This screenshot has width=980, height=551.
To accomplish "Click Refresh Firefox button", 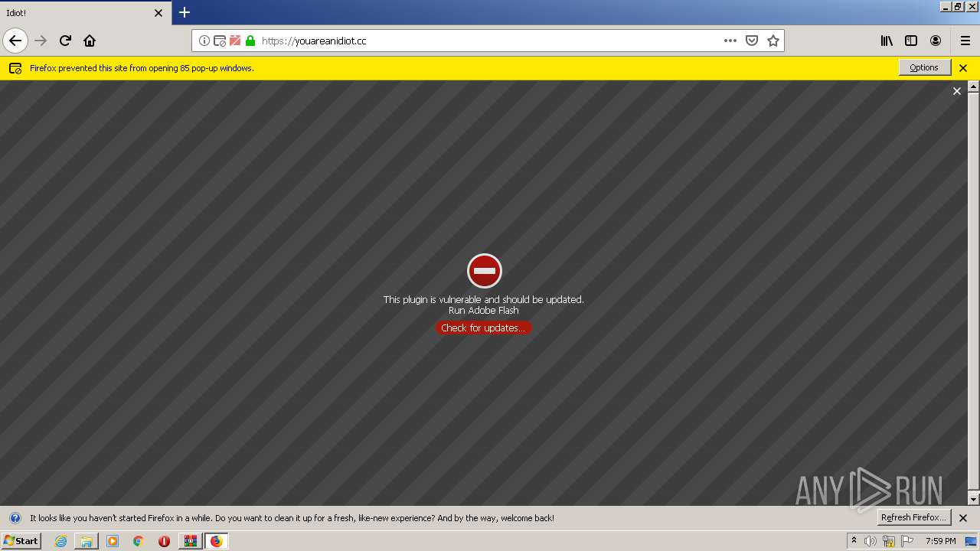I will (x=914, y=517).
